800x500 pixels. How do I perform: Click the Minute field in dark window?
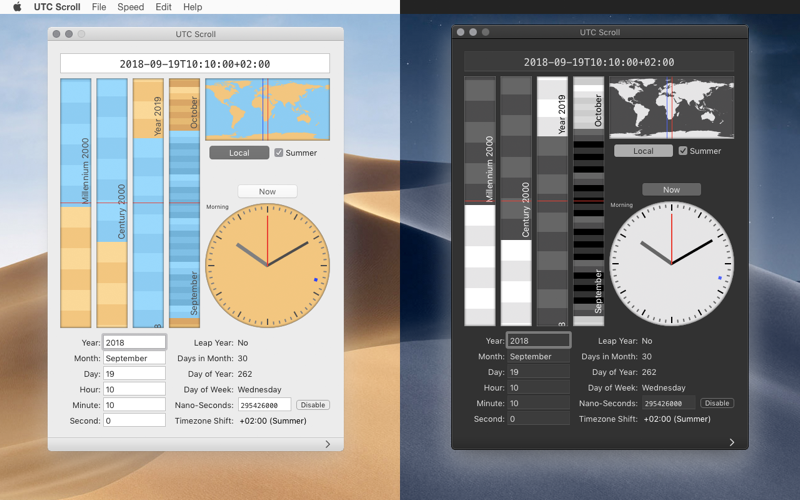pos(538,403)
